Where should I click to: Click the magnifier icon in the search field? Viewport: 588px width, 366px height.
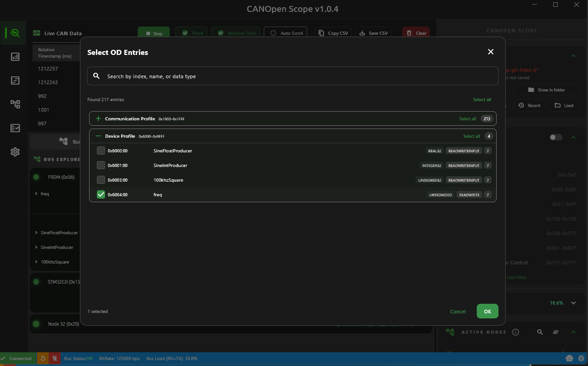tap(96, 76)
